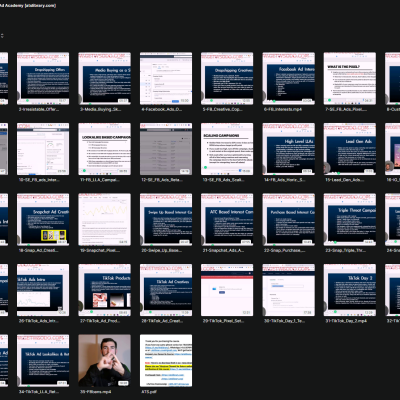
Task: Select the file name '27-TikTok_Ad_Prod...'
Action: click(x=100, y=321)
